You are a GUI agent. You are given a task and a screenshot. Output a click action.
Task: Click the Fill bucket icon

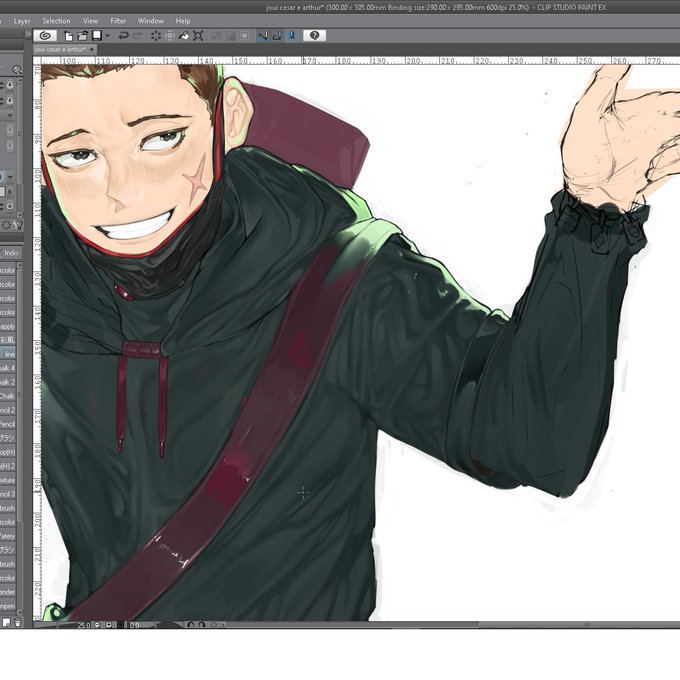coord(184,36)
